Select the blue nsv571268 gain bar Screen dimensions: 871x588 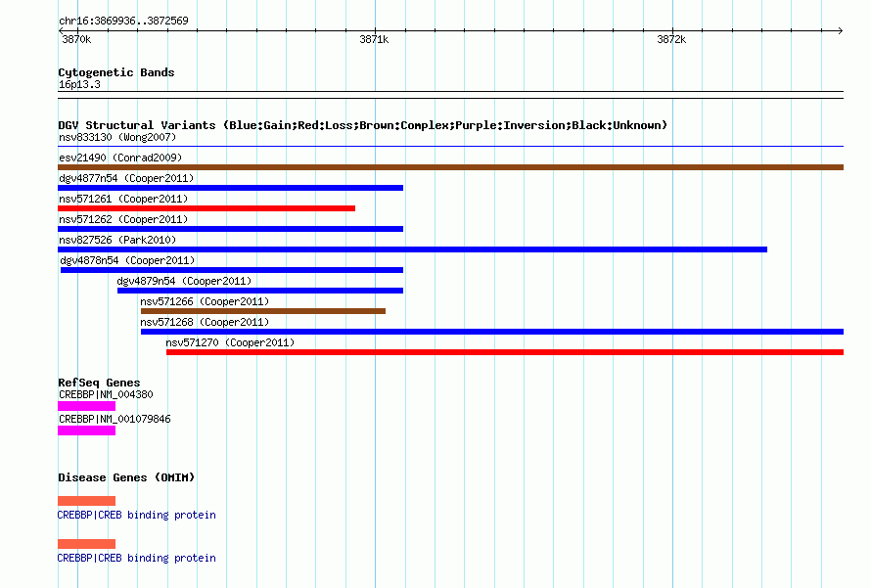coord(492,332)
